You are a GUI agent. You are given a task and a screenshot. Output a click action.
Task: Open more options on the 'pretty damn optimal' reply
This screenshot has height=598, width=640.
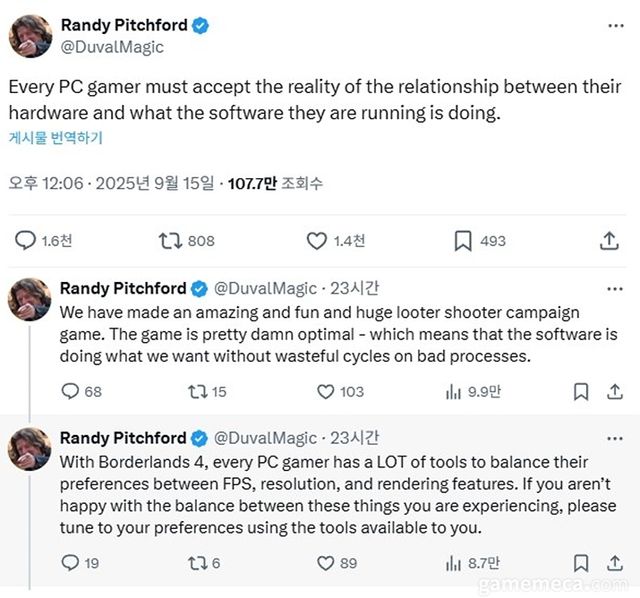coord(616,288)
